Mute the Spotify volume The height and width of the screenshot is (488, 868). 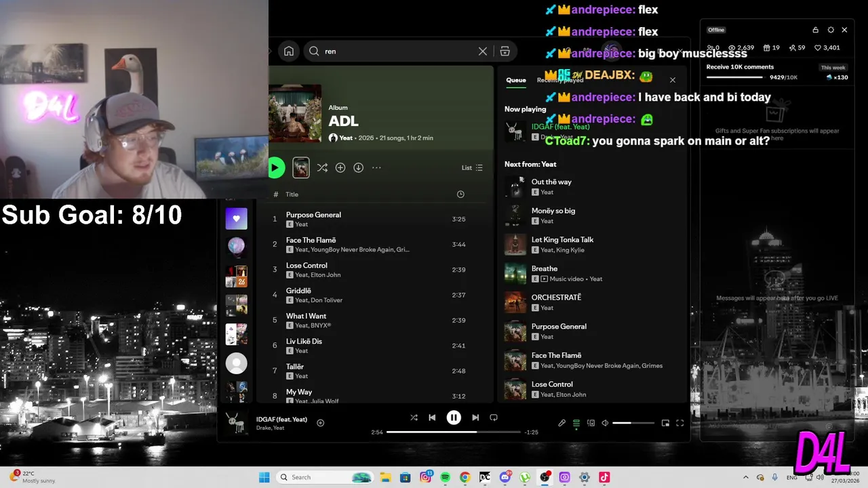click(605, 423)
